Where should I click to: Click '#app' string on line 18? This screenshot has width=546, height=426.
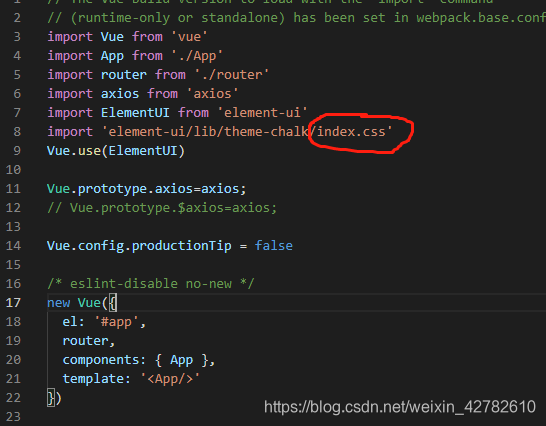coord(117,322)
